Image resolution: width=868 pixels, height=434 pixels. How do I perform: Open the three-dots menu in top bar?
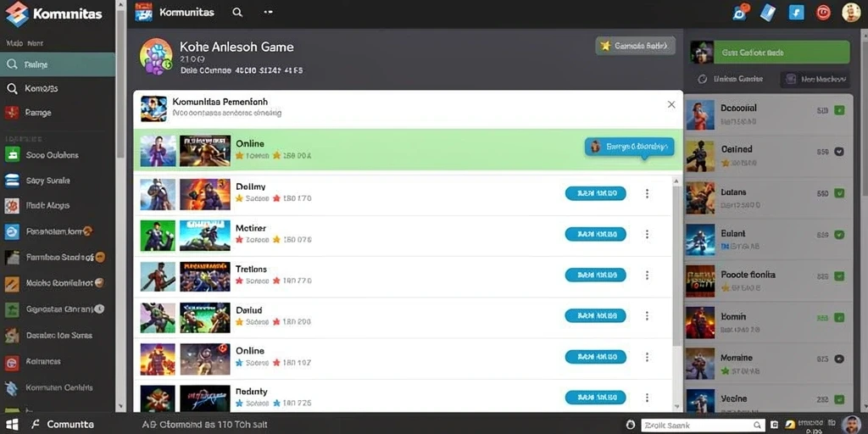coord(269,12)
